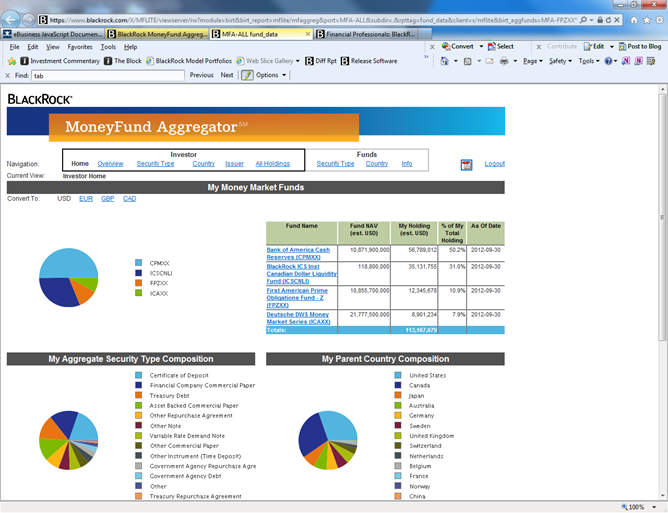Convert holdings to EUR
Viewport: 668px width, 513px height.
click(86, 199)
